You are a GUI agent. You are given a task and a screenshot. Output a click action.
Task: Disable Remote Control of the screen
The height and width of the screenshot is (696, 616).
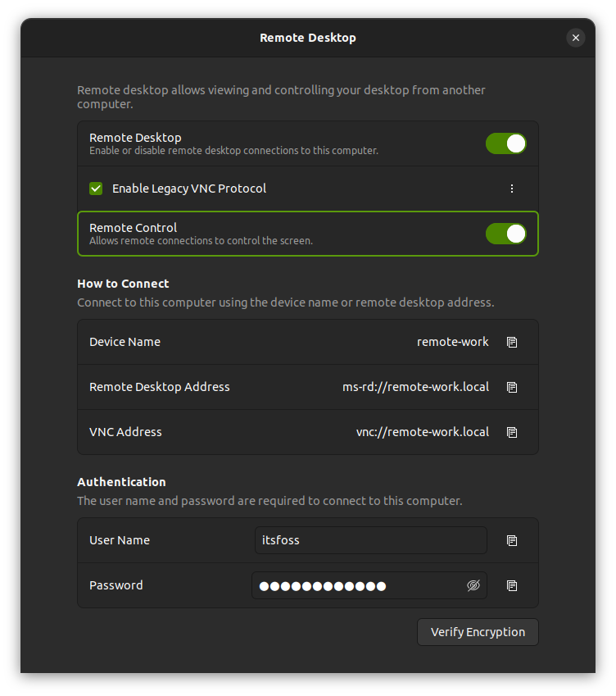506,233
